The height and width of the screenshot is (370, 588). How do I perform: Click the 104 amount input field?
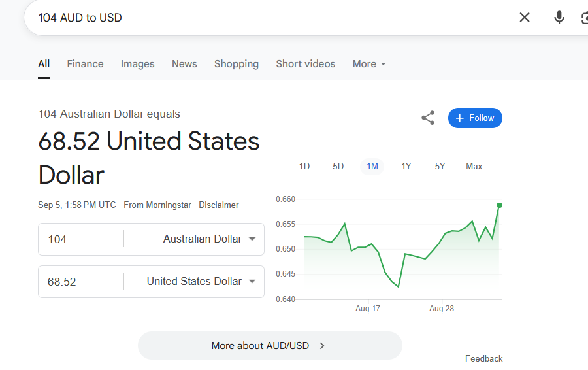(x=80, y=239)
